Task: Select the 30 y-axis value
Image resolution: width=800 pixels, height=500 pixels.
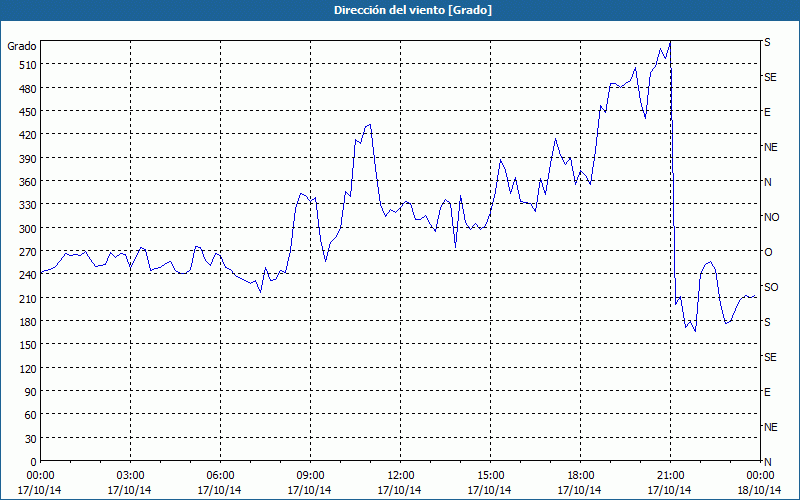Action: tap(31, 438)
